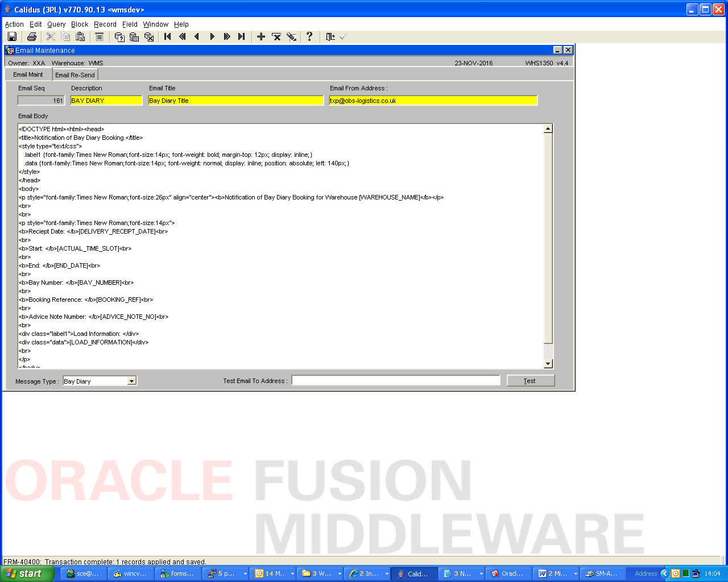
Task: Click the WHS1350 v4.4 form code text
Action: point(547,63)
